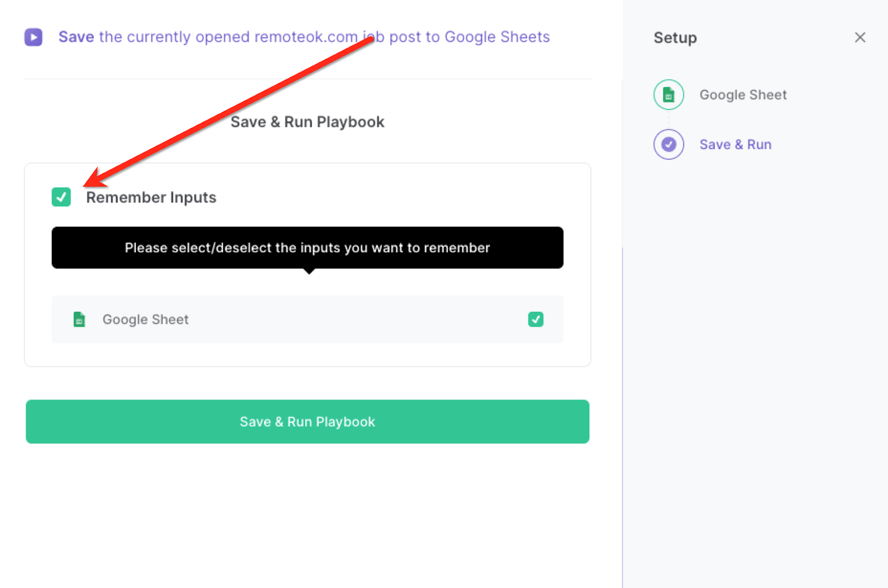Click the spreadsheet icon near Remember Inputs section

[79, 320]
